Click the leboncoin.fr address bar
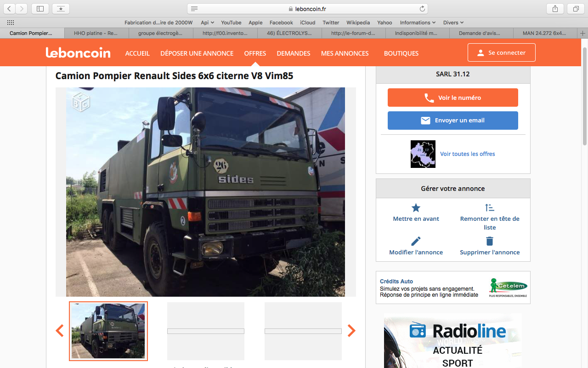The height and width of the screenshot is (368, 588). pyautogui.click(x=307, y=9)
